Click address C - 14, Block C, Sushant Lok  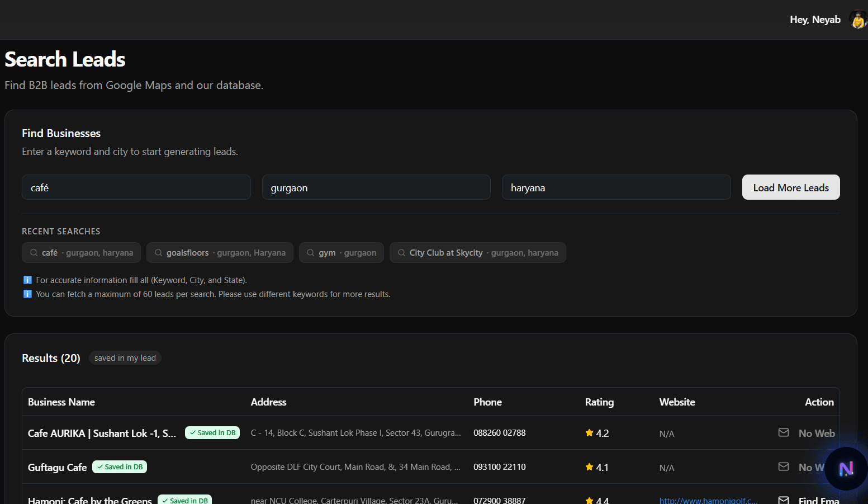pyautogui.click(x=356, y=433)
